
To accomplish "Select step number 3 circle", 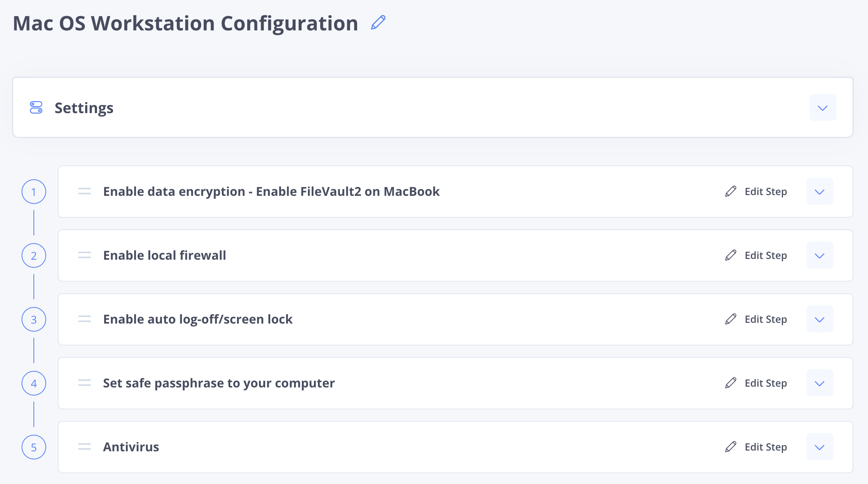I will point(34,319).
